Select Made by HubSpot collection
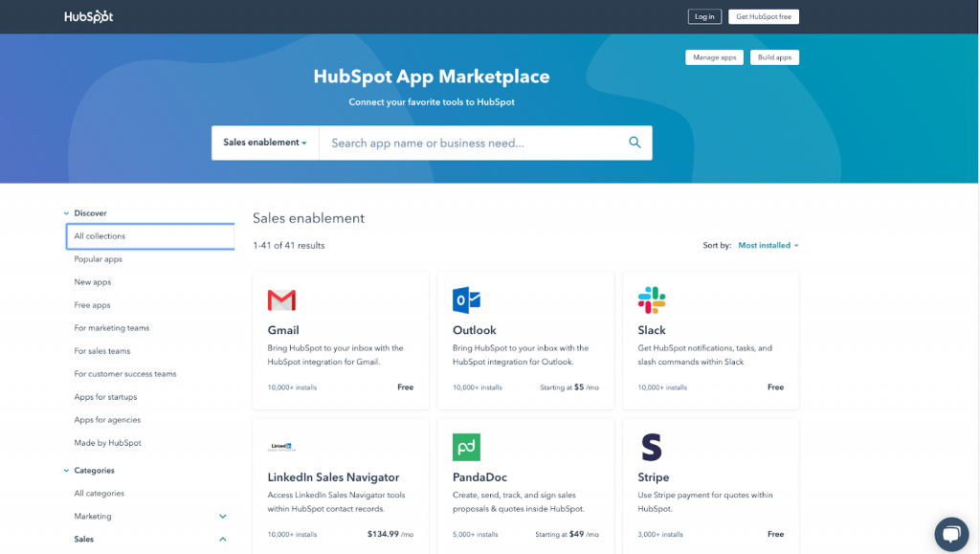The image size is (980, 554). 107,443
